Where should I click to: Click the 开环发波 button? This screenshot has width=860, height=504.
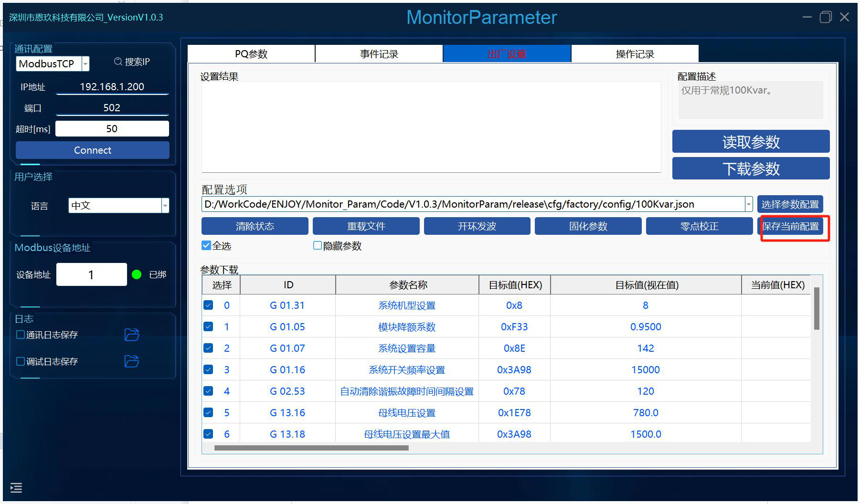[x=477, y=226]
